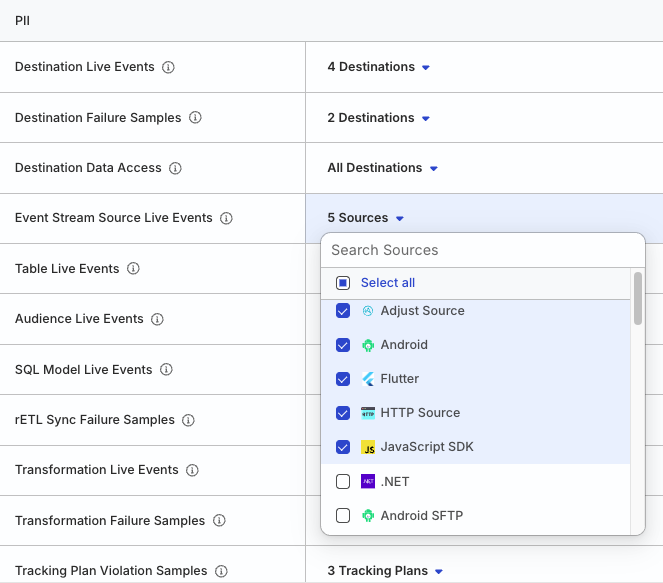
Task: Open the All Destinations dropdown
Action: [x=382, y=168]
